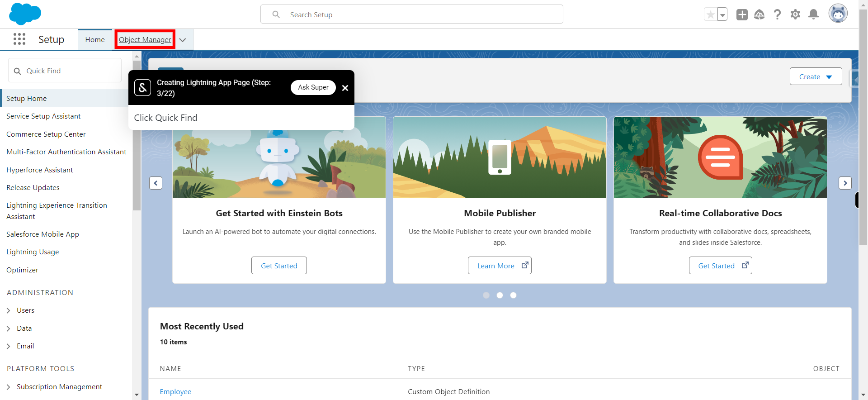868x400 pixels.
Task: Open the Favorites list dropdown arrow
Action: pos(722,14)
